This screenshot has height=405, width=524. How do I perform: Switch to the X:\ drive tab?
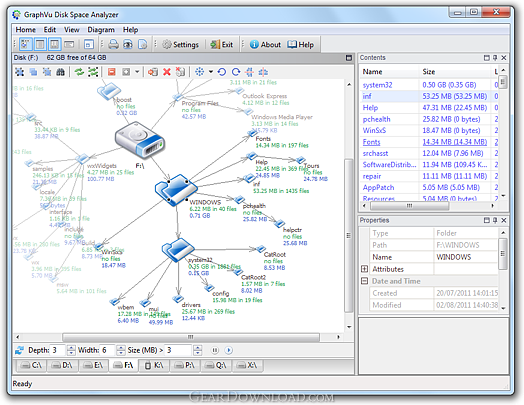coord(247,365)
